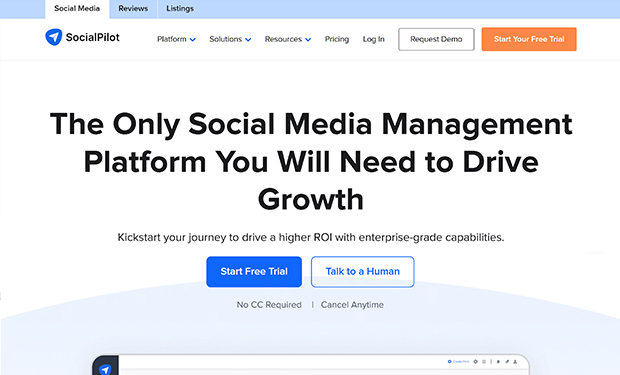Screen dimensions: 620x375
Task: Click the blue Start Free Trial button
Action: tap(254, 271)
